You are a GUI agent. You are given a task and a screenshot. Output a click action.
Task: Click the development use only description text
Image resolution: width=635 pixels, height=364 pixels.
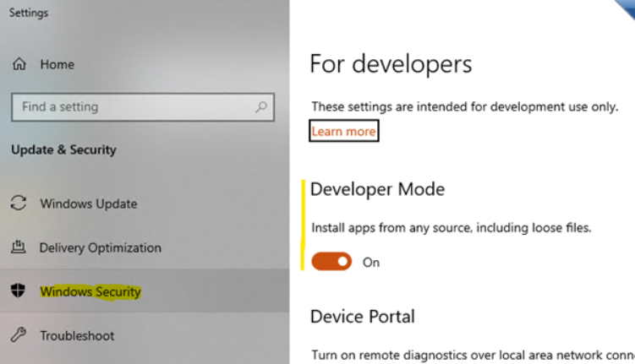(x=464, y=106)
